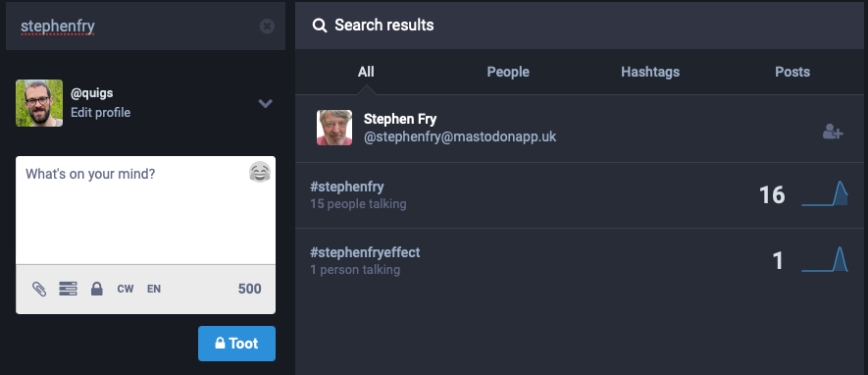Add a poll to the toot
The width and height of the screenshot is (868, 375).
click(x=68, y=289)
